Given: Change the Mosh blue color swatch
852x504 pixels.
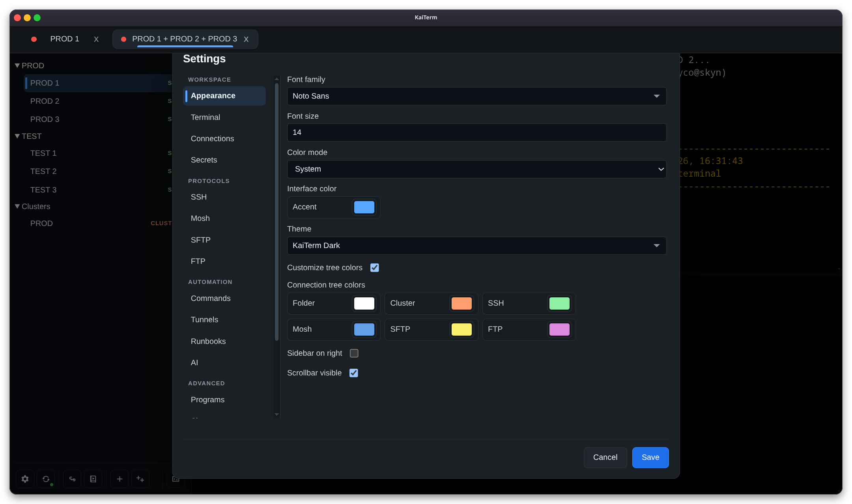Looking at the screenshot, I should (364, 329).
